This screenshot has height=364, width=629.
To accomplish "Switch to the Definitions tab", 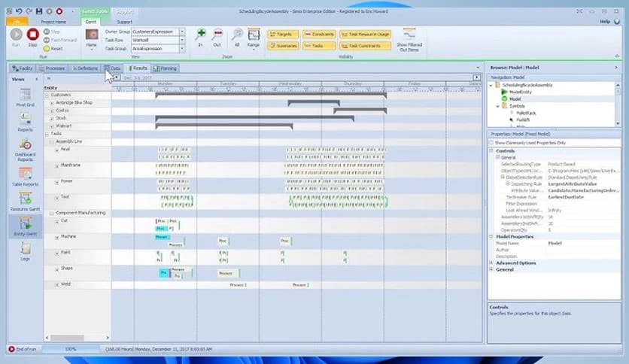I will 84,68.
